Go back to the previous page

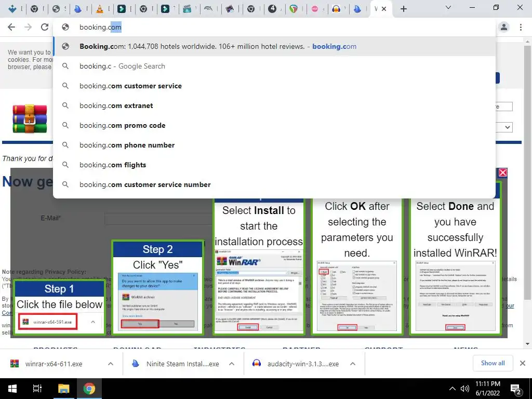11,27
